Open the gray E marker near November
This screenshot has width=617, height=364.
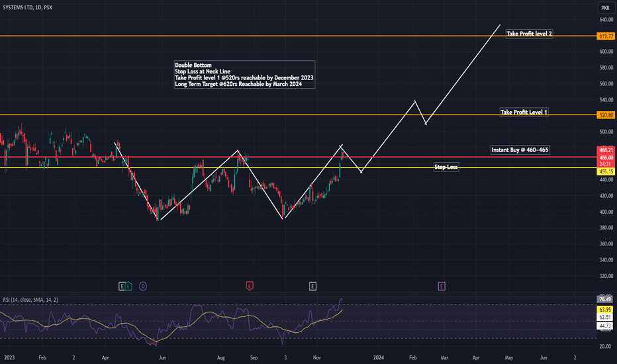[312, 286]
